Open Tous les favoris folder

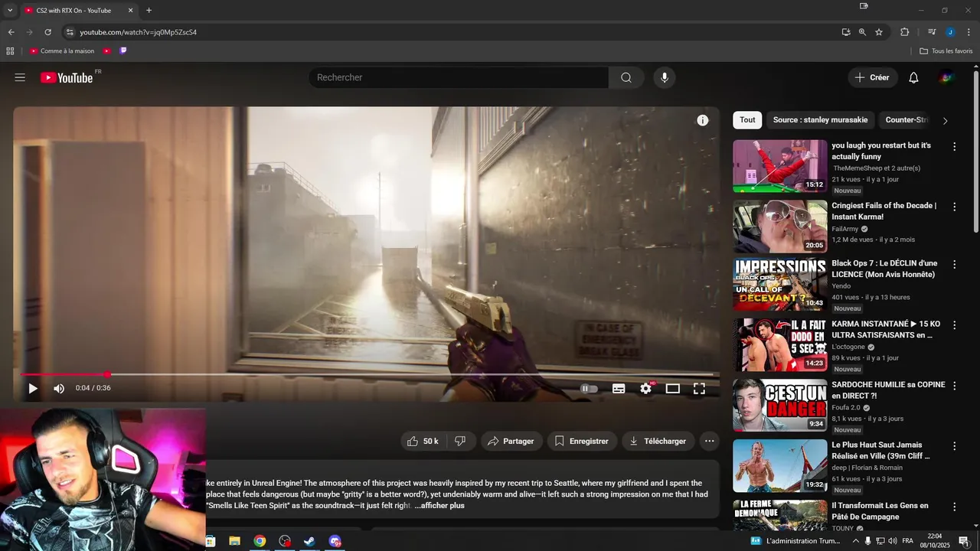coord(946,51)
